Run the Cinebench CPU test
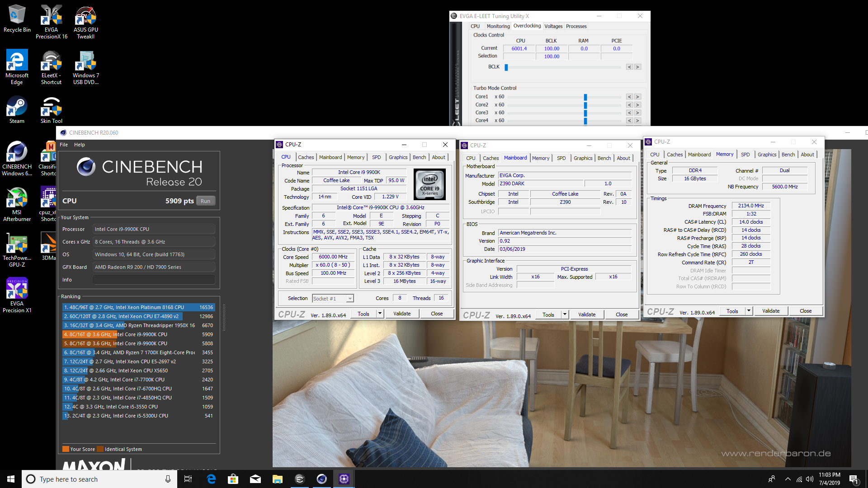 (x=206, y=201)
